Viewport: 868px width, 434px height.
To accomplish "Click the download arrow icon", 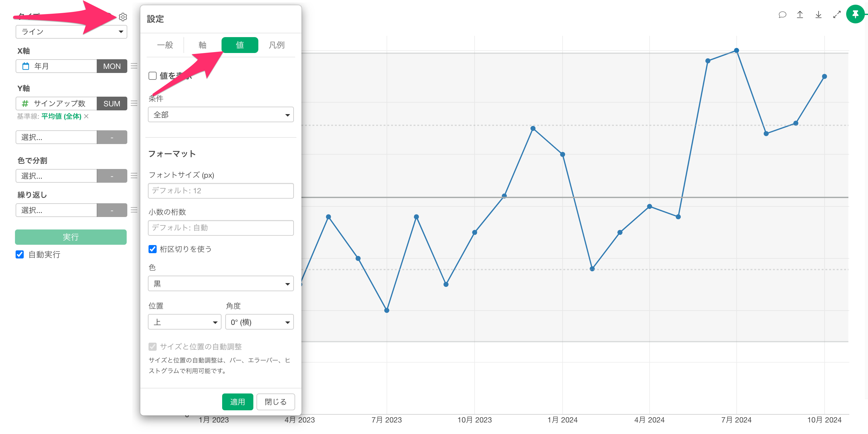I will [818, 15].
